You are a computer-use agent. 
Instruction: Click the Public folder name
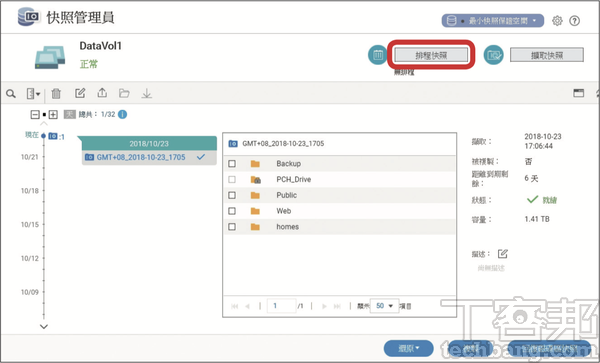[x=287, y=195]
